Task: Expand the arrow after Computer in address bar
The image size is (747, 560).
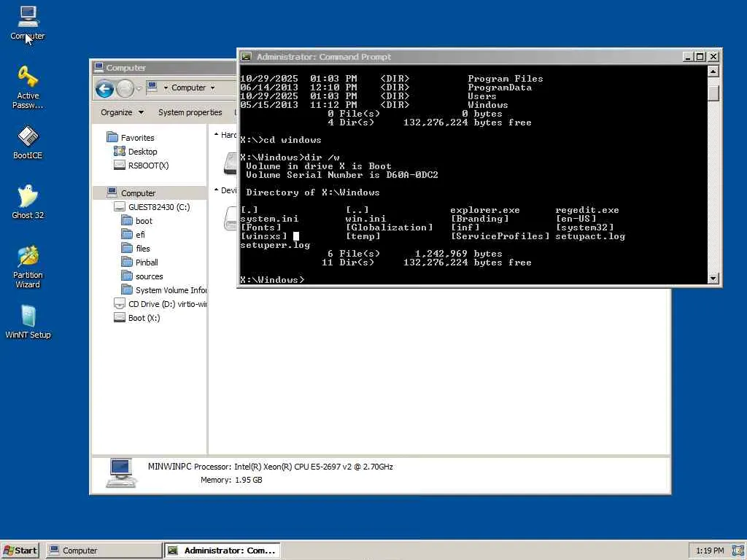Action: pyautogui.click(x=212, y=87)
